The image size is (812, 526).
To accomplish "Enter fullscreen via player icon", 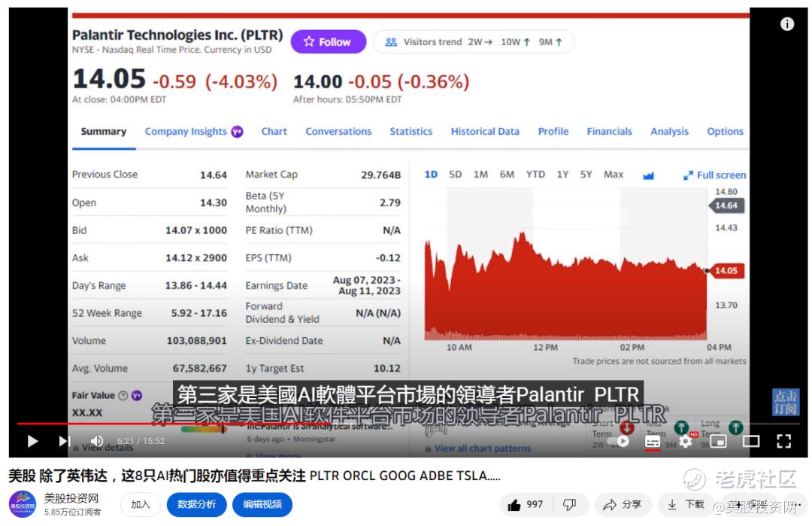I will (x=784, y=442).
